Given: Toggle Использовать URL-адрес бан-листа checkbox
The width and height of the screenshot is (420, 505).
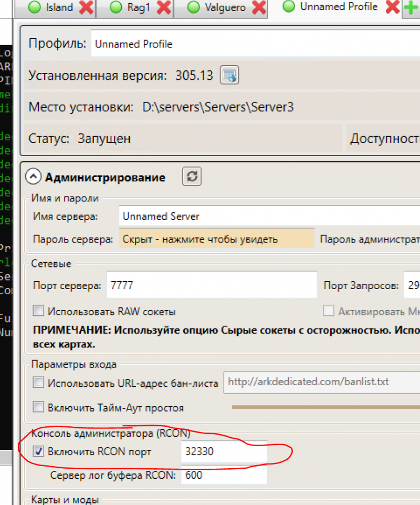Looking at the screenshot, I should [x=38, y=383].
